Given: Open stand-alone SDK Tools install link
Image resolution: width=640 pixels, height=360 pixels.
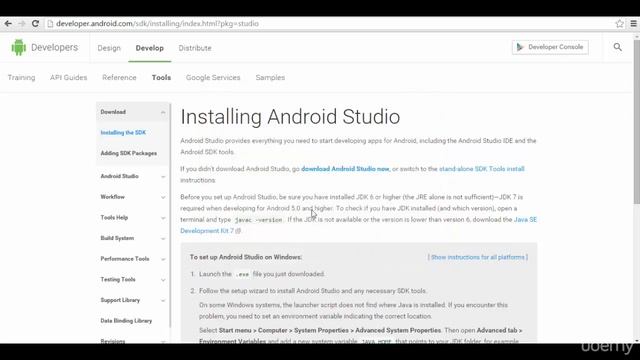Looking at the screenshot, I should click(482, 169).
